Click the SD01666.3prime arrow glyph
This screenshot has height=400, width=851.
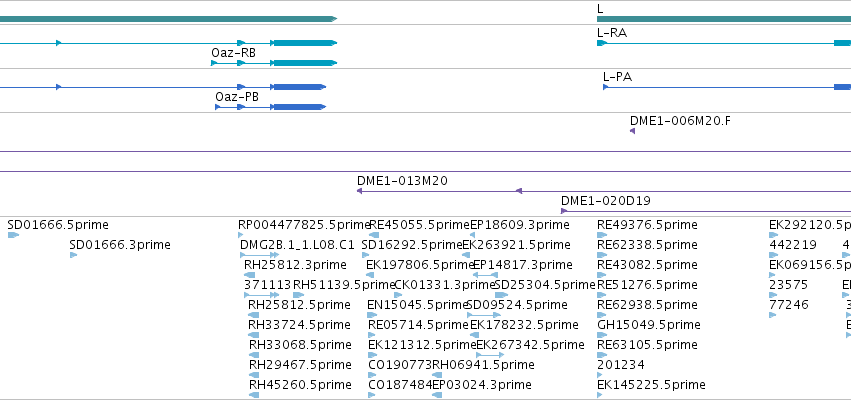point(73,255)
